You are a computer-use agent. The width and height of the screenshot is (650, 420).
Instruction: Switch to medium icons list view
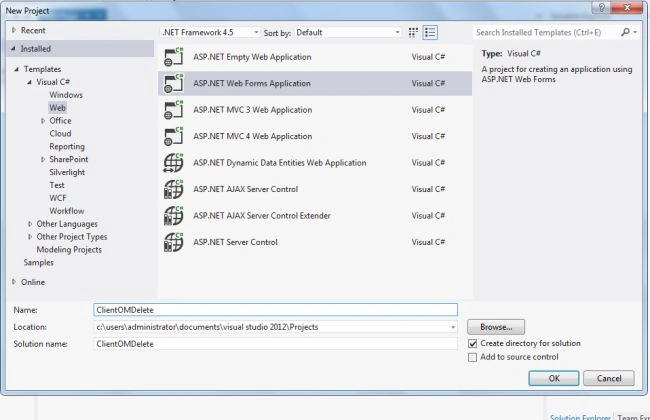click(430, 32)
